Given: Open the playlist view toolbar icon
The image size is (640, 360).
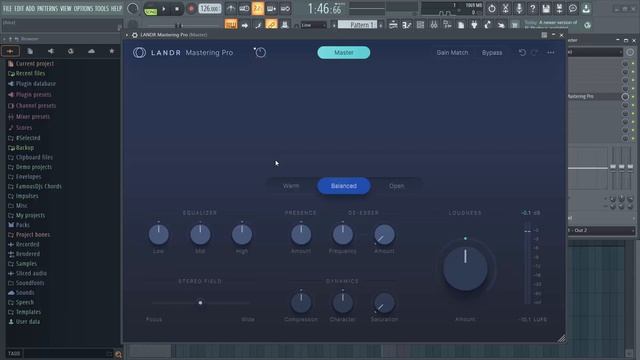Looking at the screenshot, I should click(x=393, y=25).
